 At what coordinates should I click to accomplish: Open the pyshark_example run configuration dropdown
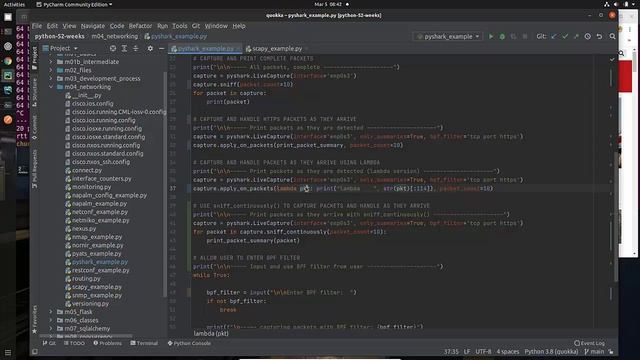448,36
